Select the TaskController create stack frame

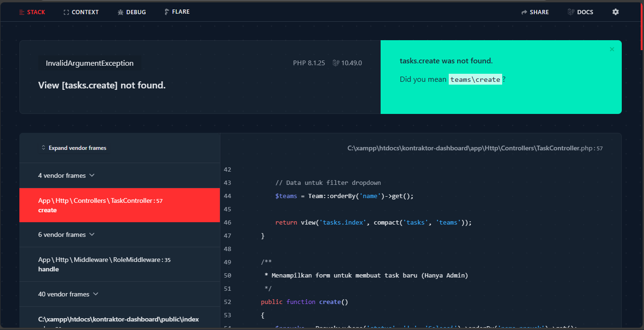tap(119, 205)
